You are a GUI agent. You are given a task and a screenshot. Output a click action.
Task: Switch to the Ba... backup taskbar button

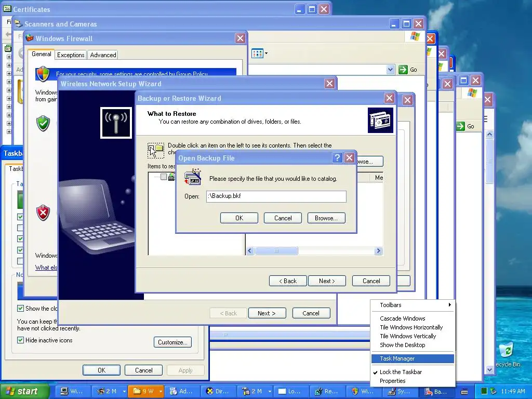pyautogui.click(x=437, y=391)
